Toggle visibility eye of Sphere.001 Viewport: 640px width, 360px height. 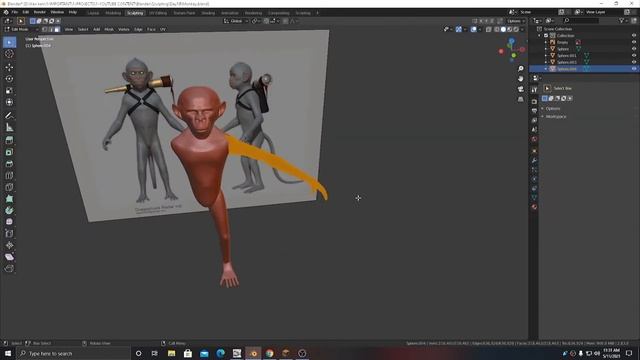point(634,55)
